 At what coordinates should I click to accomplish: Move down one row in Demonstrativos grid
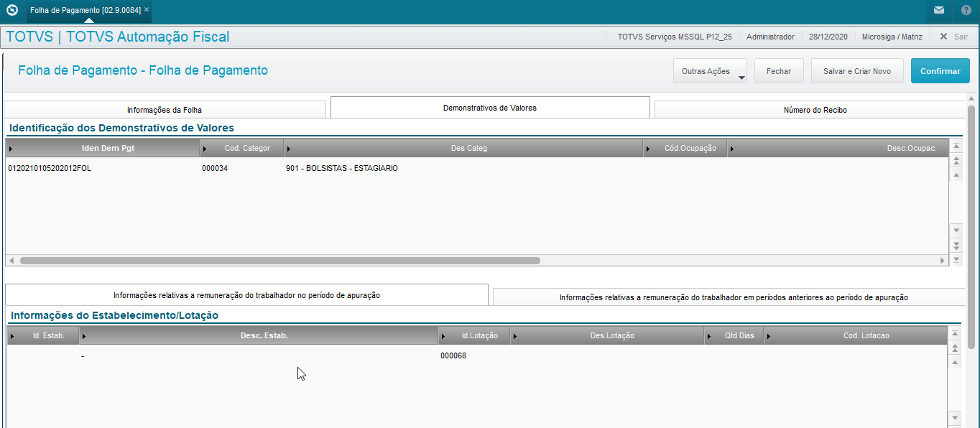pyautogui.click(x=956, y=230)
